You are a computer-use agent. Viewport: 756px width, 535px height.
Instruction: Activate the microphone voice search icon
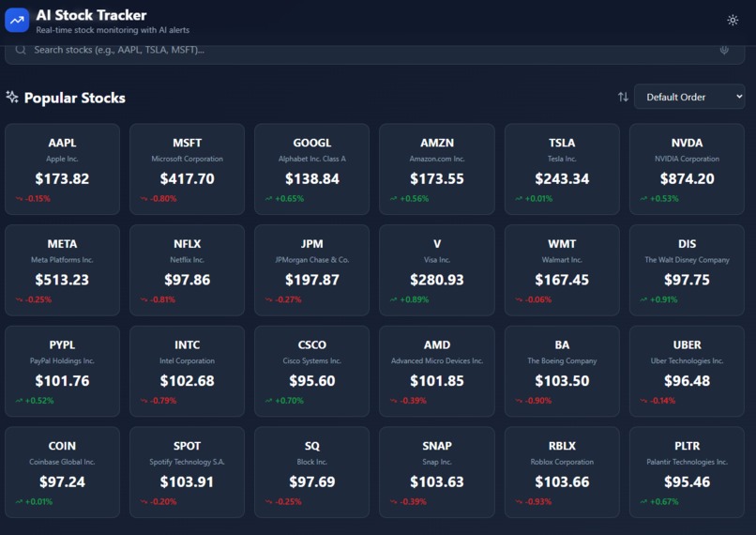(x=724, y=50)
